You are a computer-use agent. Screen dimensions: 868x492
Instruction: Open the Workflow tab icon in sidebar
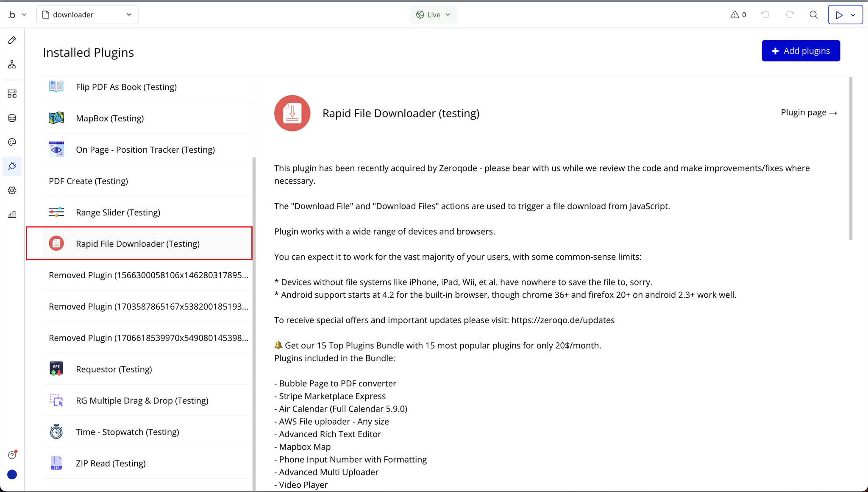click(x=12, y=64)
